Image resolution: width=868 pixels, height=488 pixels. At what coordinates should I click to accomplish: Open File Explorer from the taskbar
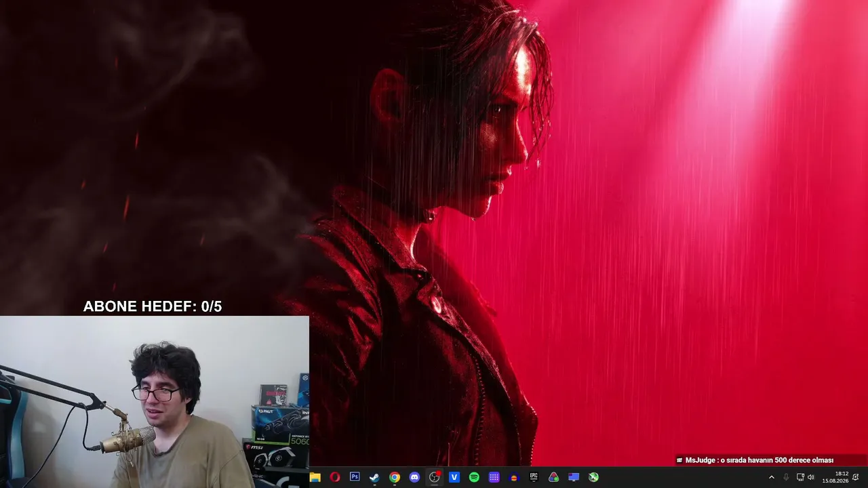[x=315, y=477]
